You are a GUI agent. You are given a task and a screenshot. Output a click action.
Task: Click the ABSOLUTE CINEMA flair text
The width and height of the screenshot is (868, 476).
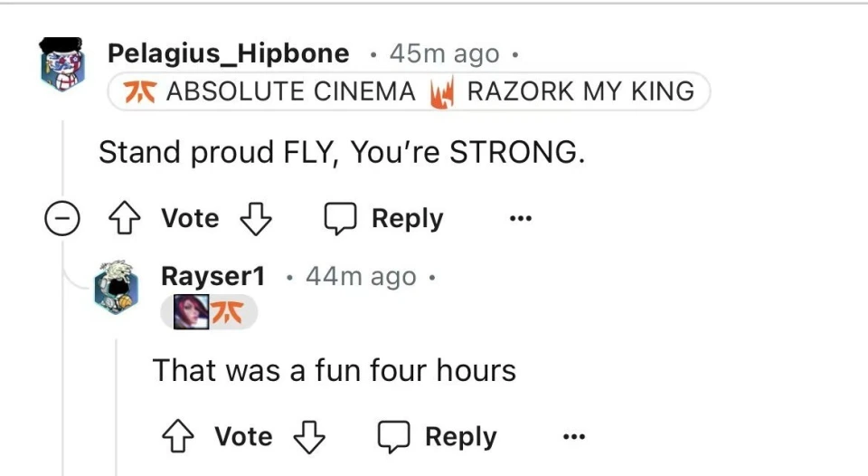pos(290,91)
